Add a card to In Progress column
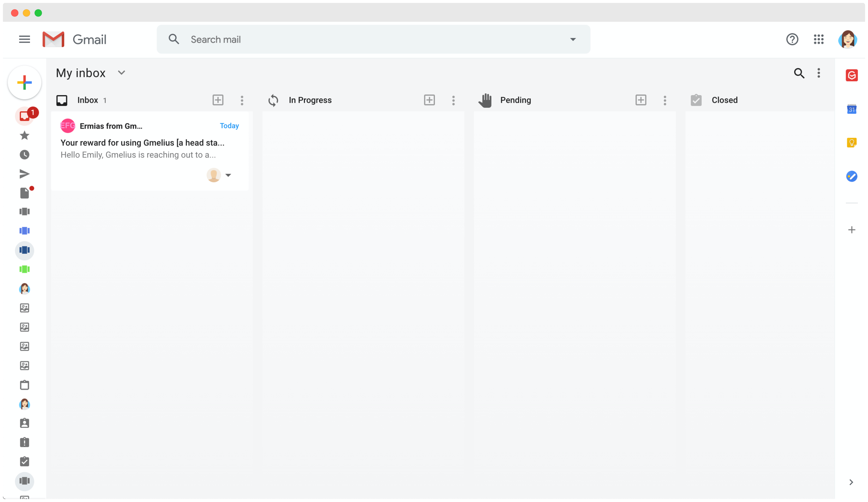The width and height of the screenshot is (868, 502). coord(429,100)
